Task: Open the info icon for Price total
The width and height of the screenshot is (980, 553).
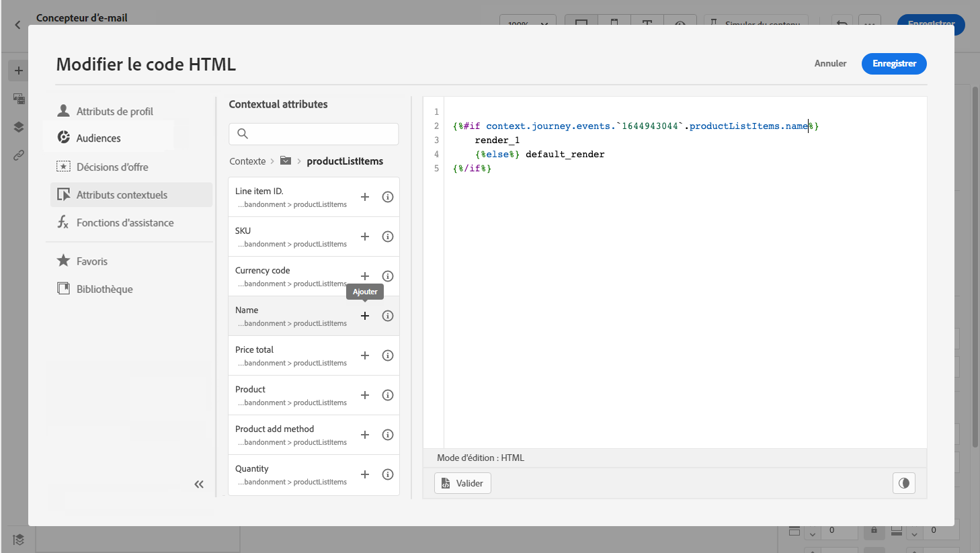Action: (x=388, y=355)
